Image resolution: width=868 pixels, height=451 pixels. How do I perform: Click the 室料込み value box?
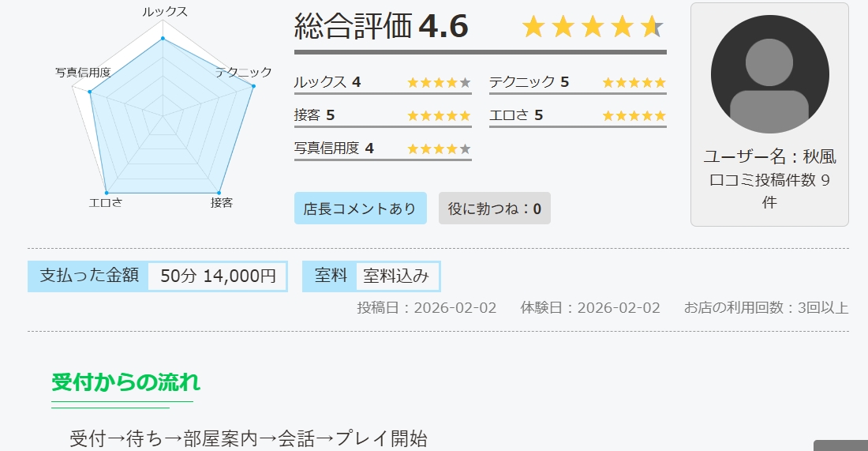pos(397,276)
